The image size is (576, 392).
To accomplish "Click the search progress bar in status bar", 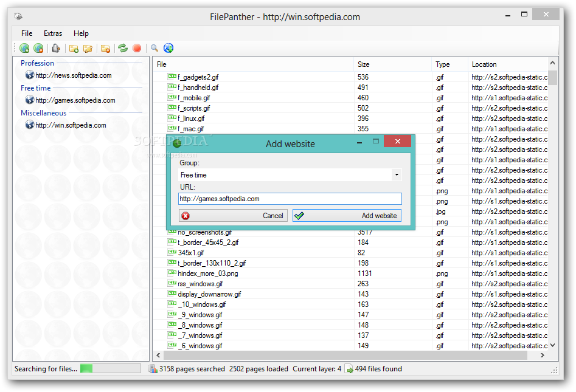I will tap(111, 368).
